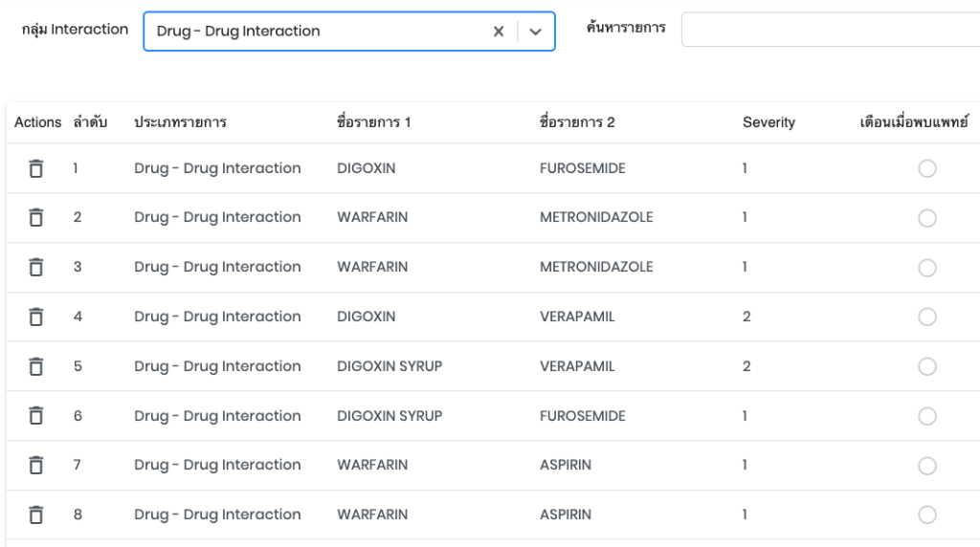Delete row 6 DIGOXIN SYRUP–FUROSEMIDE
This screenshot has height=547, width=980.
pyautogui.click(x=36, y=416)
